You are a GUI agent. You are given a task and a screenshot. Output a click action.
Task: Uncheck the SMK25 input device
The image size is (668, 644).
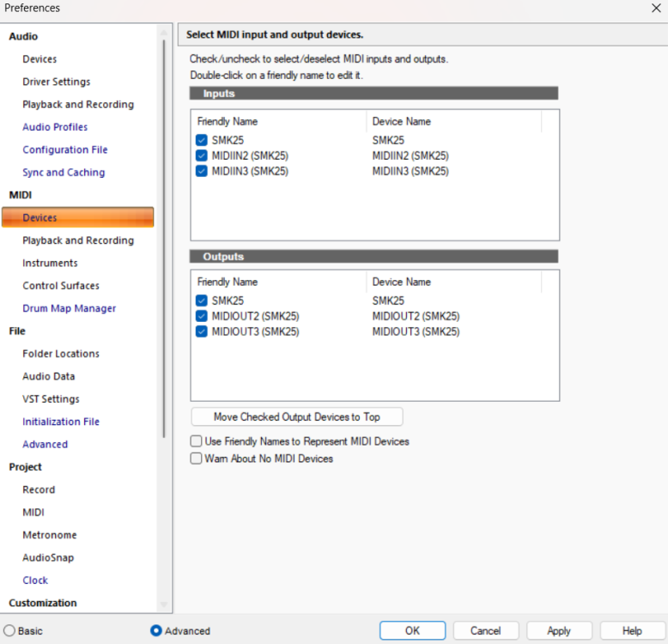(201, 140)
